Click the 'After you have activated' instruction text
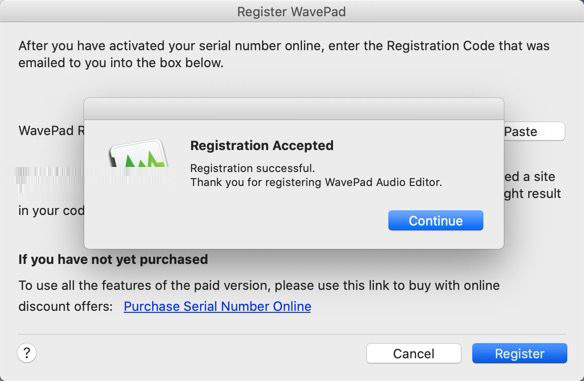 [284, 54]
